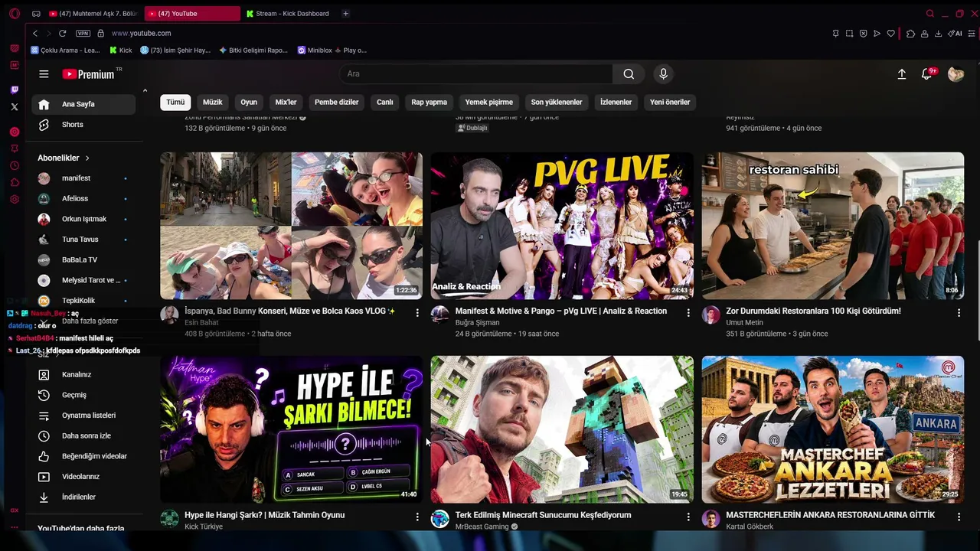
Task: Open the notifications bell
Action: (926, 74)
